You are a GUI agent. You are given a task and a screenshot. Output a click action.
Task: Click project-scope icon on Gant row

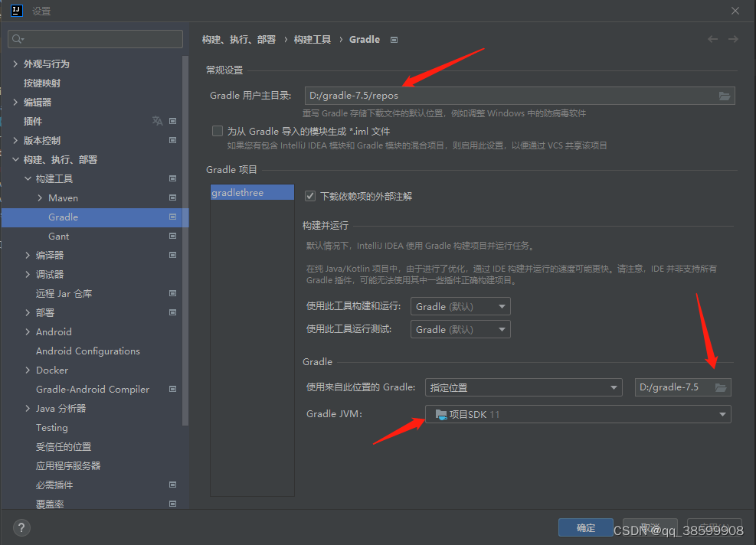coord(172,236)
